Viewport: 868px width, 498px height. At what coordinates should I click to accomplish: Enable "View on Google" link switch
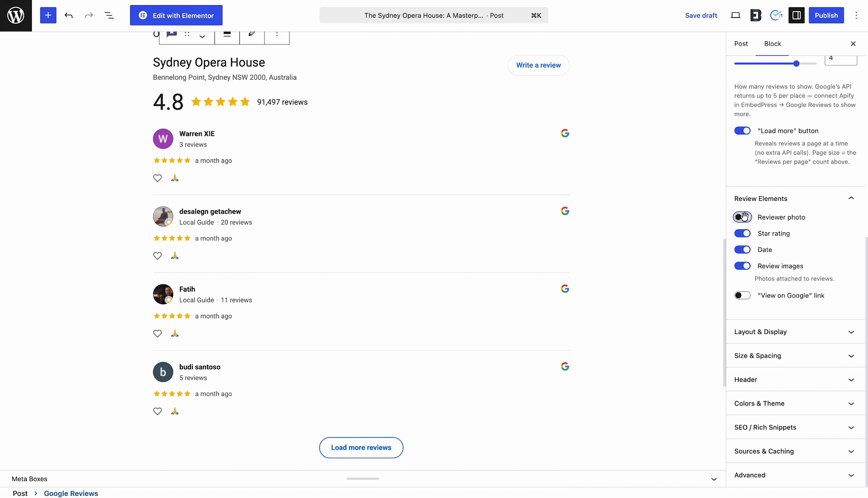coord(742,295)
